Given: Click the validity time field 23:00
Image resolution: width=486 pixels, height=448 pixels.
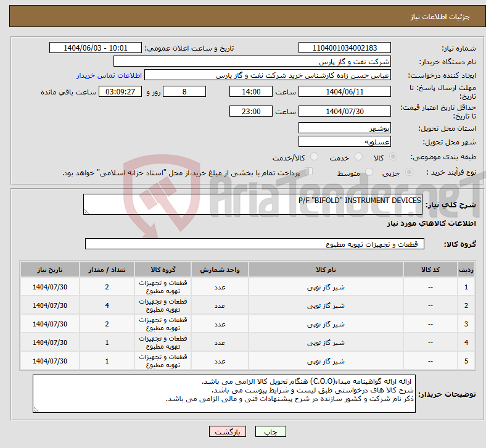Looking at the screenshot, I should (251, 111).
